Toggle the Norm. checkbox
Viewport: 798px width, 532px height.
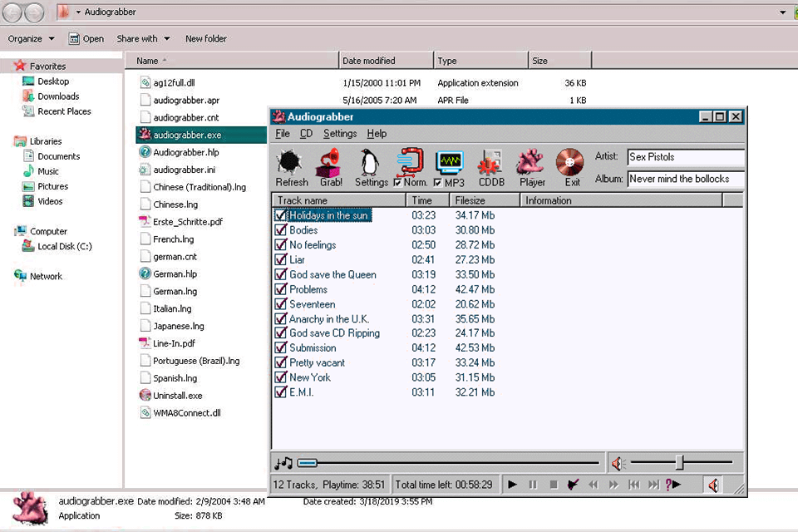pyautogui.click(x=397, y=183)
